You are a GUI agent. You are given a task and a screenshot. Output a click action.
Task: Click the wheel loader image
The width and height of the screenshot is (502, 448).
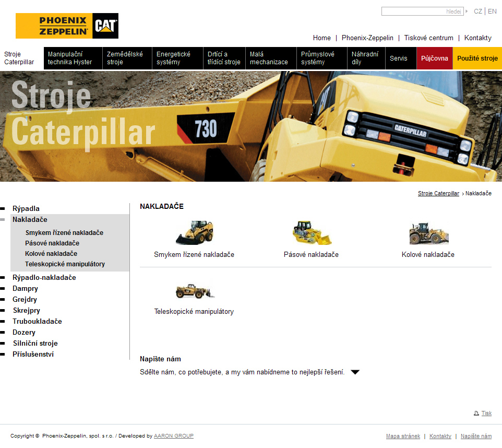(429, 233)
